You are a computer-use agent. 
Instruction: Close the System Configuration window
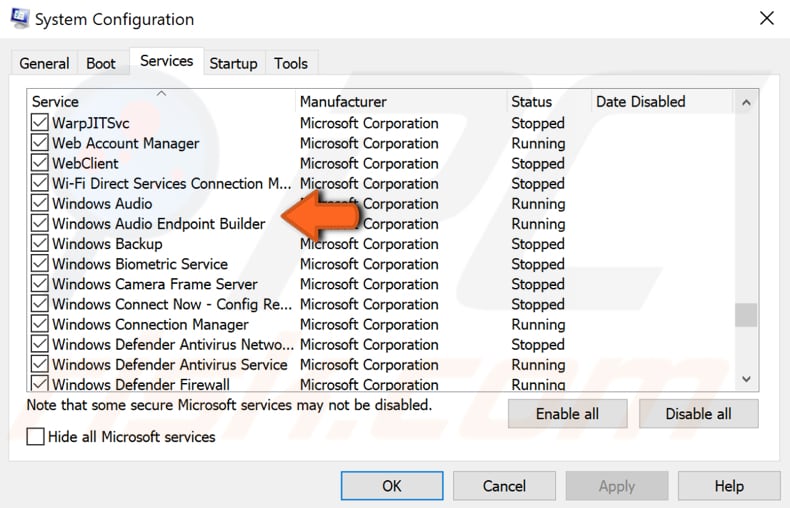pyautogui.click(x=766, y=18)
